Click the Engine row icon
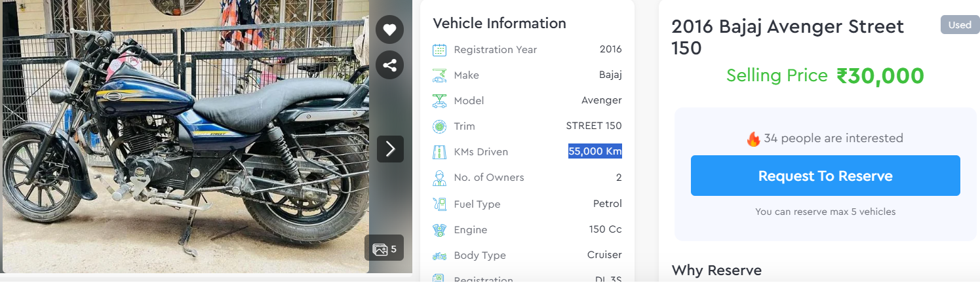Image resolution: width=980 pixels, height=283 pixels. [x=439, y=230]
